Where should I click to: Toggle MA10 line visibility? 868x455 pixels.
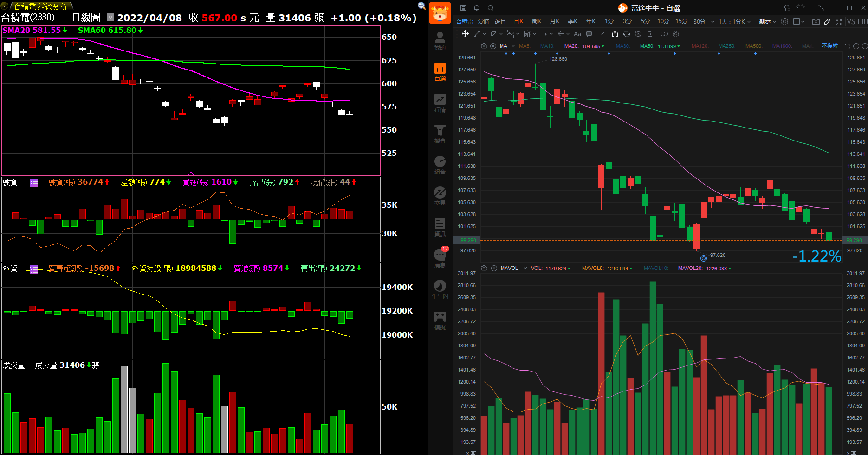(547, 46)
